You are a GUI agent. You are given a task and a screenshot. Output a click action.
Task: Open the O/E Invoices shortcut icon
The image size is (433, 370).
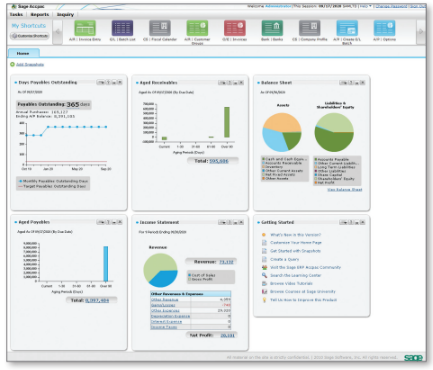click(x=235, y=28)
